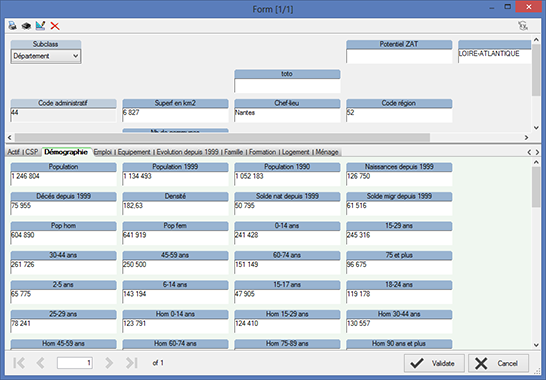
Task: Click right arrow of horizontal scrollbar
Action: [x=526, y=137]
